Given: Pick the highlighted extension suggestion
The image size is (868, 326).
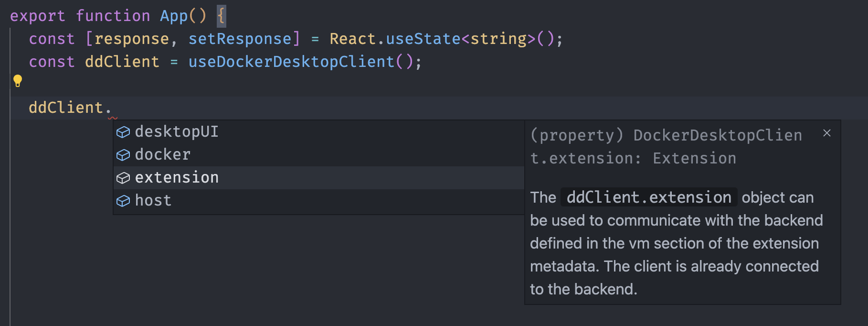Looking at the screenshot, I should coord(177,178).
